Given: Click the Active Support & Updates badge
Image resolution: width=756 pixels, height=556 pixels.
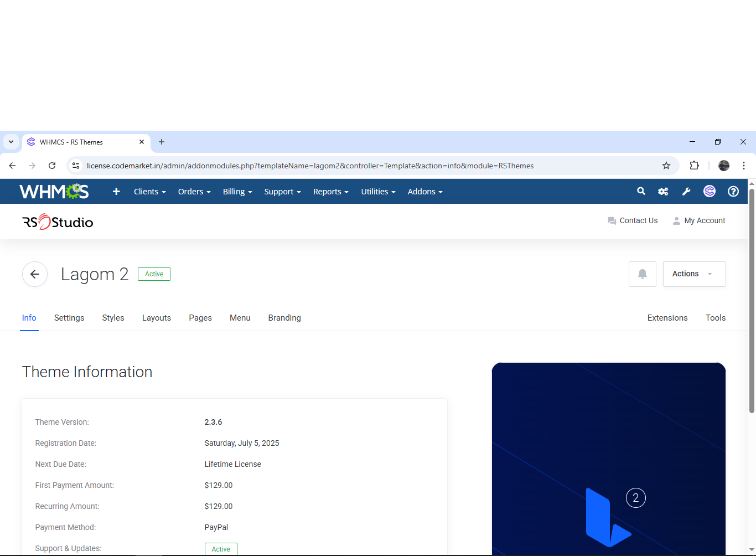Looking at the screenshot, I should pyautogui.click(x=221, y=549).
